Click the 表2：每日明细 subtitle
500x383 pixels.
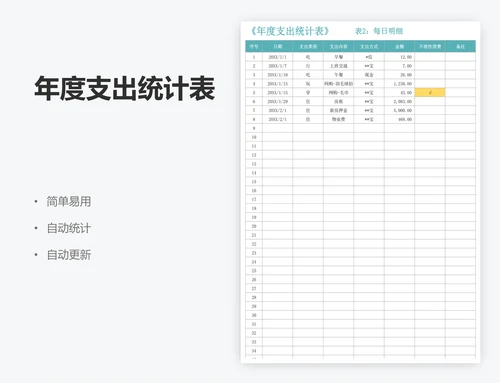(x=379, y=31)
